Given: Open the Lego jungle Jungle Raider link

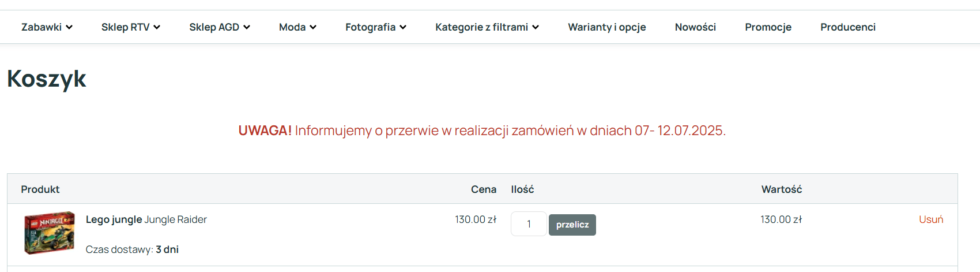Looking at the screenshot, I should click(x=146, y=219).
